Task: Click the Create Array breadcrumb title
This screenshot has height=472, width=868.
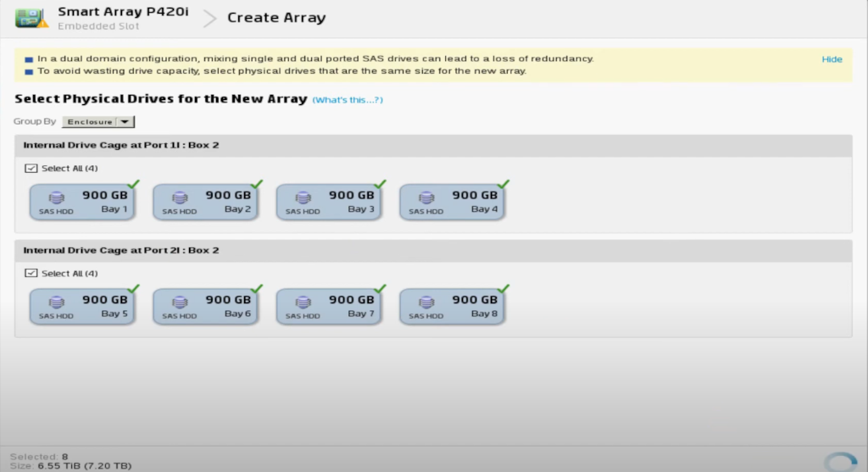Action: [x=276, y=18]
